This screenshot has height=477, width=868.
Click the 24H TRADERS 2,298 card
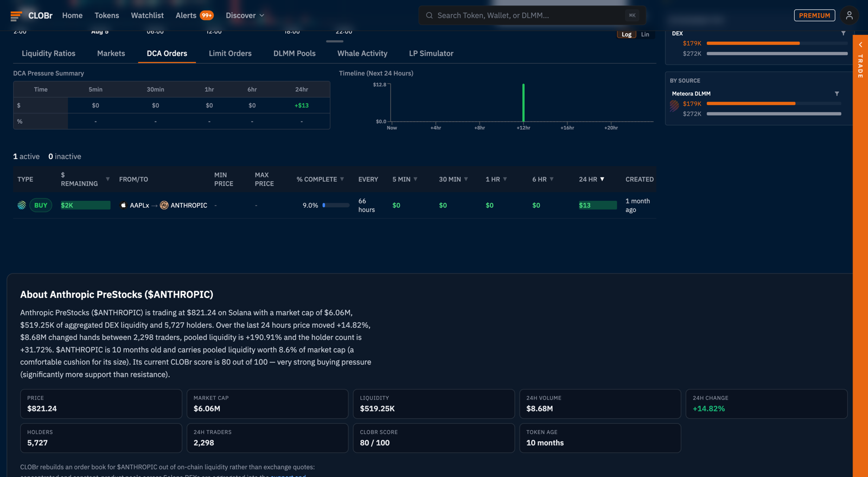[x=267, y=438]
